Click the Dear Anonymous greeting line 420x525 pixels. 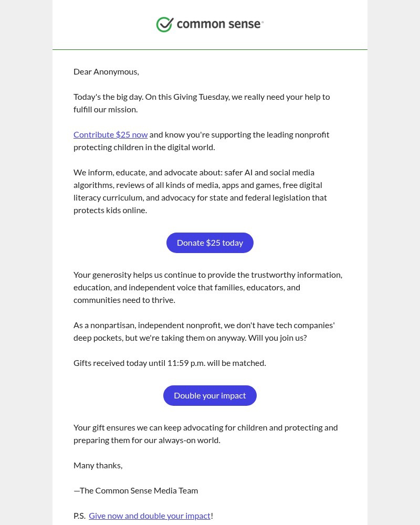[106, 71]
